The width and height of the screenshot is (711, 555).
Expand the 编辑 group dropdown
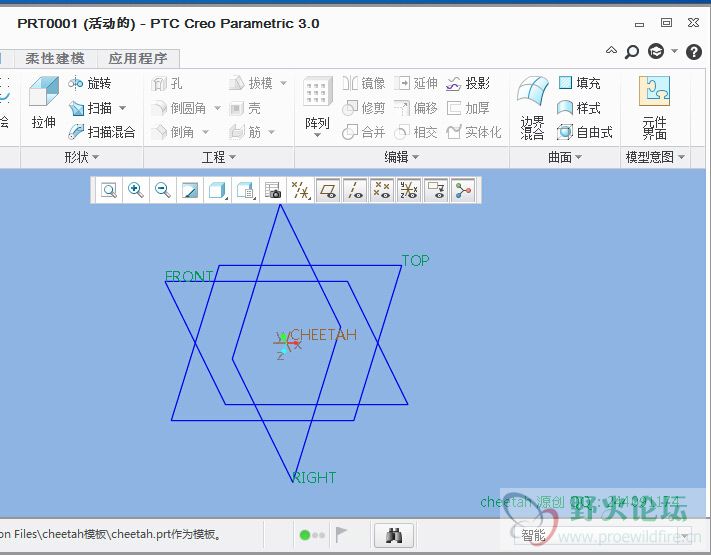(402, 157)
